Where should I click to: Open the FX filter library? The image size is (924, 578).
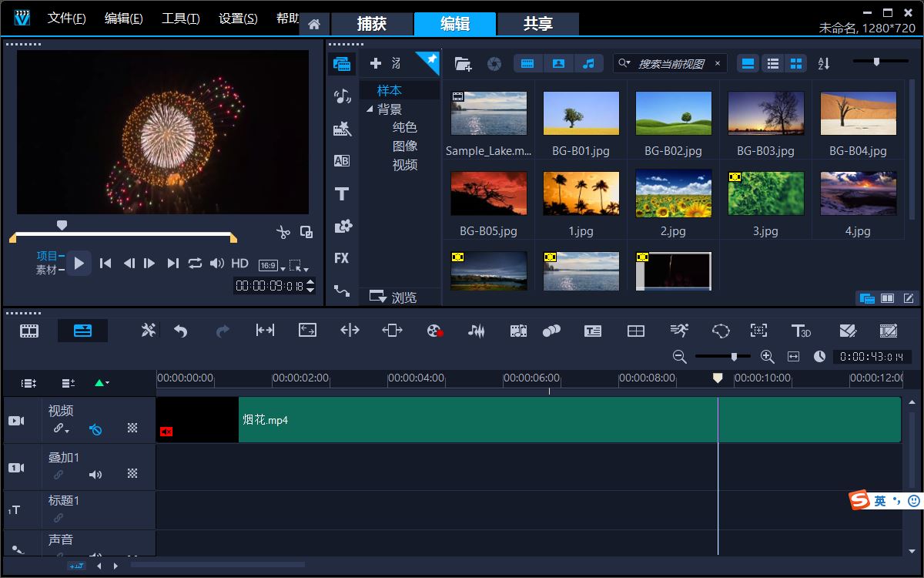point(342,258)
